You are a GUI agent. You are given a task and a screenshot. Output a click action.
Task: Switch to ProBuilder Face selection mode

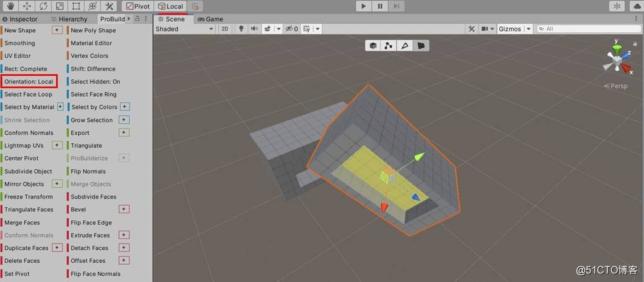421,46
